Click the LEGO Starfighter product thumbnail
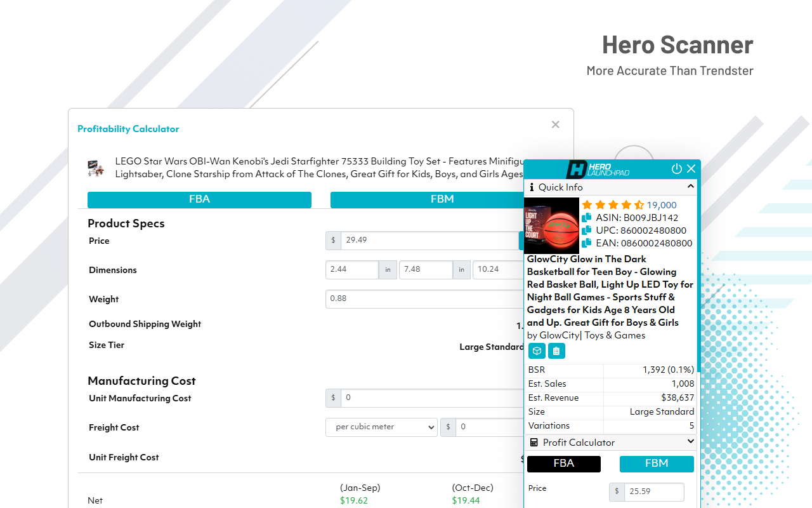 tap(96, 168)
